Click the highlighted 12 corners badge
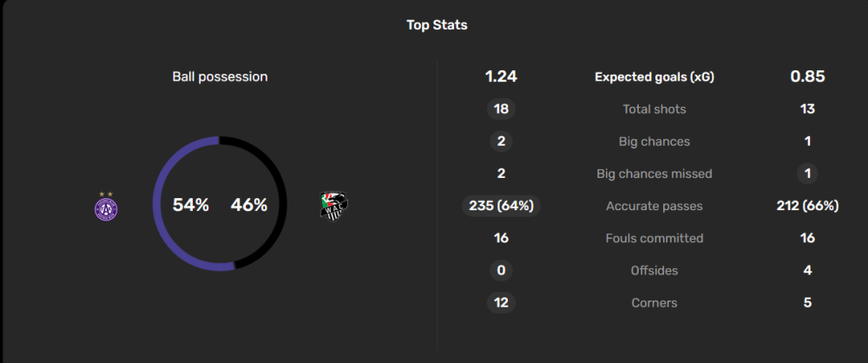The width and height of the screenshot is (868, 363). coord(501,302)
